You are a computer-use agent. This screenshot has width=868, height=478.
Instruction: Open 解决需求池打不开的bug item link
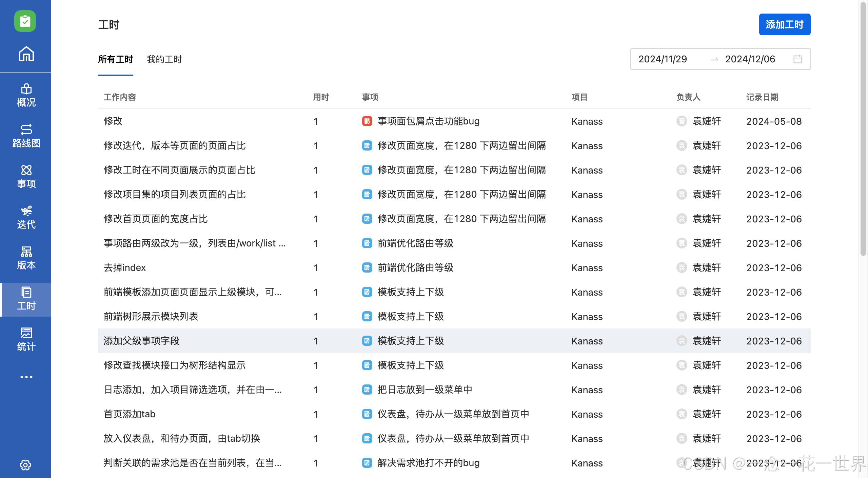click(x=428, y=463)
